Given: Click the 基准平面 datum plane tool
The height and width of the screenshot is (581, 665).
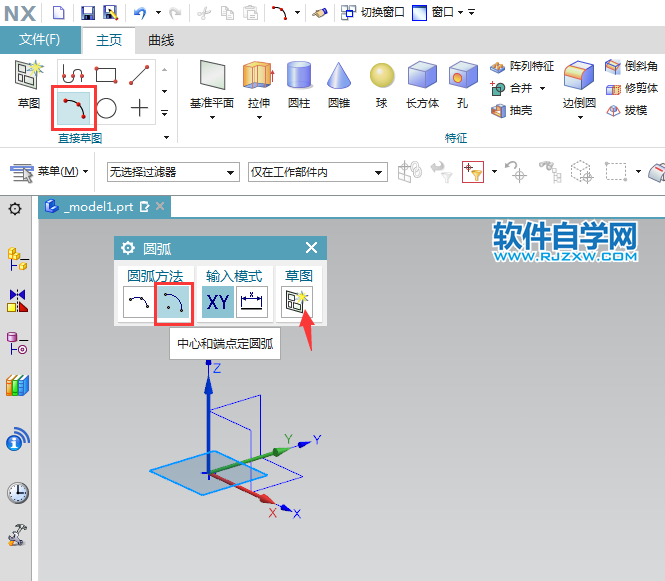Looking at the screenshot, I should click(x=212, y=89).
